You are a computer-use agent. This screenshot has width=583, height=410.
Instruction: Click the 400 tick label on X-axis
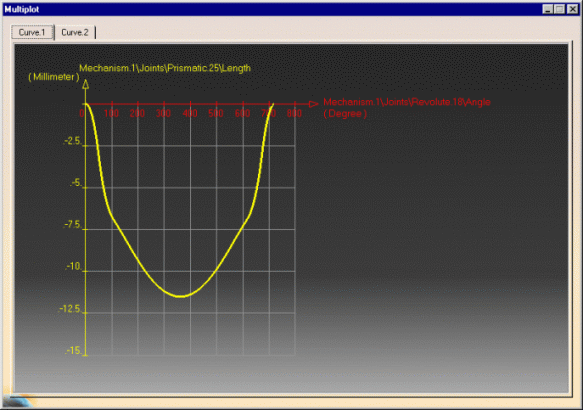pos(190,113)
